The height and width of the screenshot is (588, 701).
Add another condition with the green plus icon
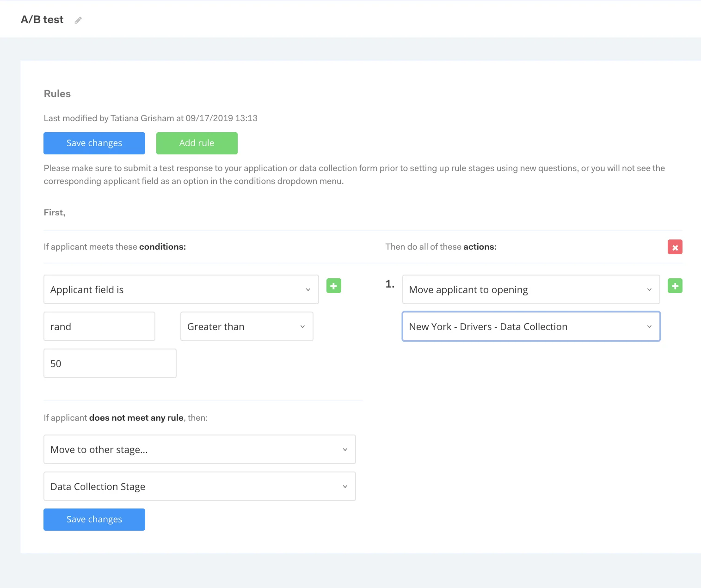(x=334, y=286)
